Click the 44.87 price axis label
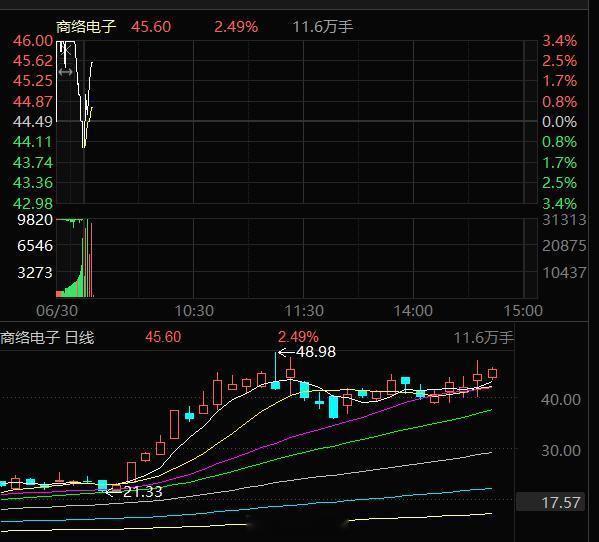599x542 pixels. click(33, 102)
